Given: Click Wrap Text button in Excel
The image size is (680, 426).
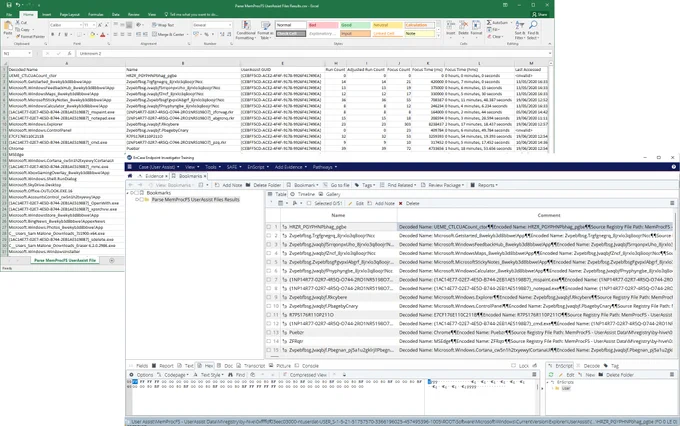Looking at the screenshot, I should click(x=163, y=25).
